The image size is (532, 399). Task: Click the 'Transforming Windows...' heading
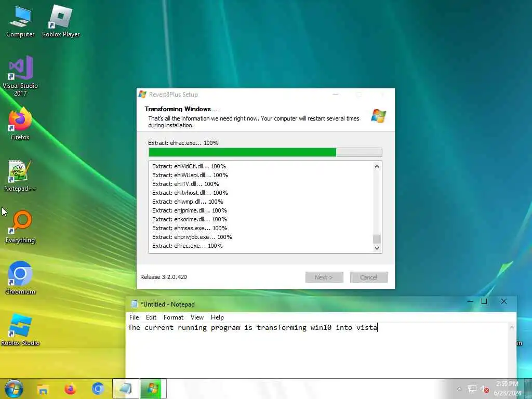pos(181,109)
